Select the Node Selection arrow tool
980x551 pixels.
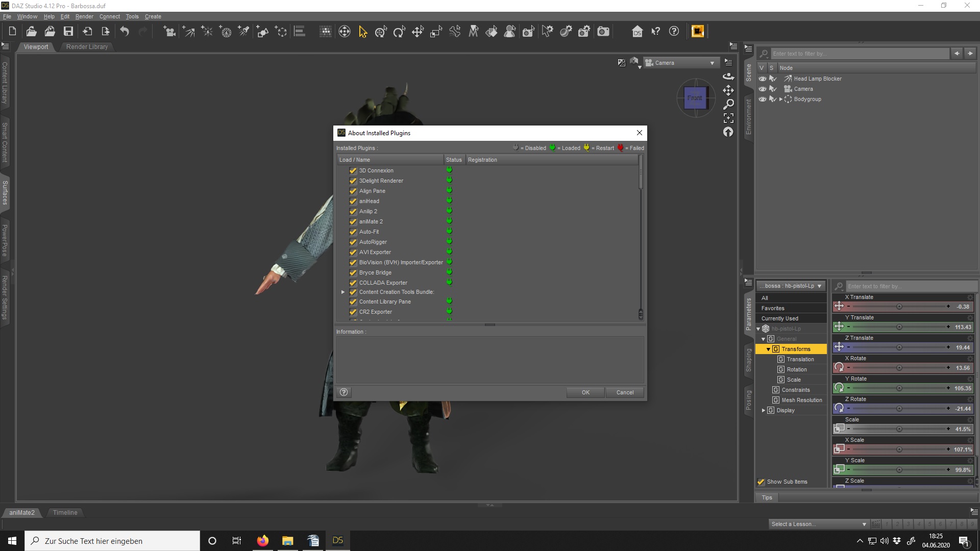pos(362,32)
